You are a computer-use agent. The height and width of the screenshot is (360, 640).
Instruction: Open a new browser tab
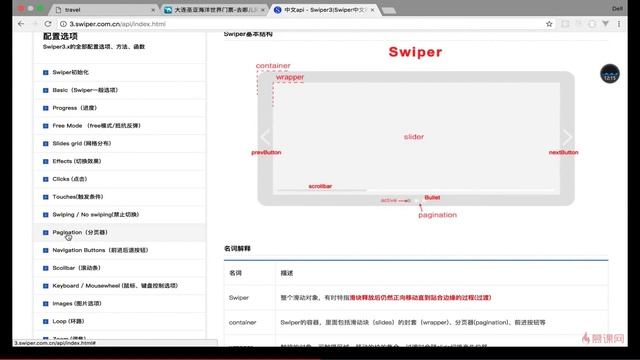[x=389, y=10]
